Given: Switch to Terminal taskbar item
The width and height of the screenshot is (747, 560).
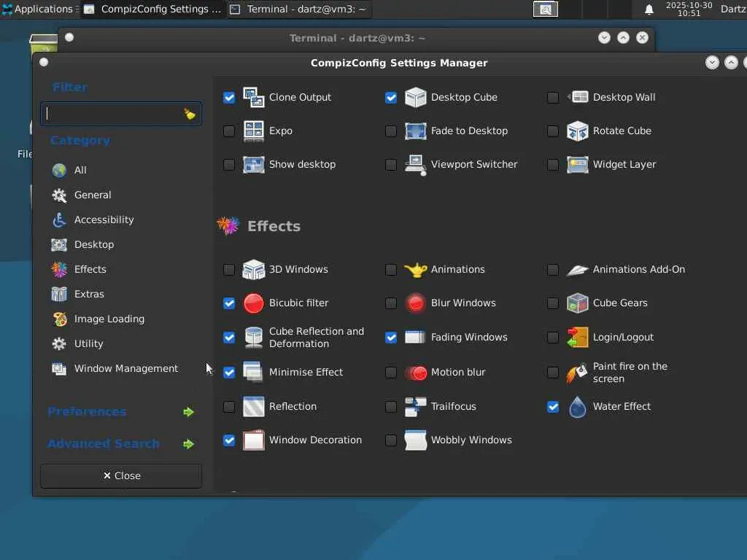Looking at the screenshot, I should click(299, 9).
